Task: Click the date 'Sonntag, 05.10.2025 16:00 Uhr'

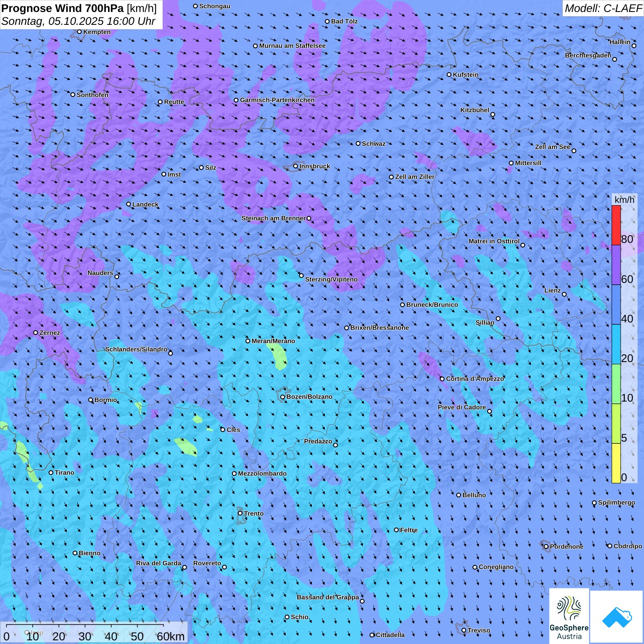Action: [79, 21]
